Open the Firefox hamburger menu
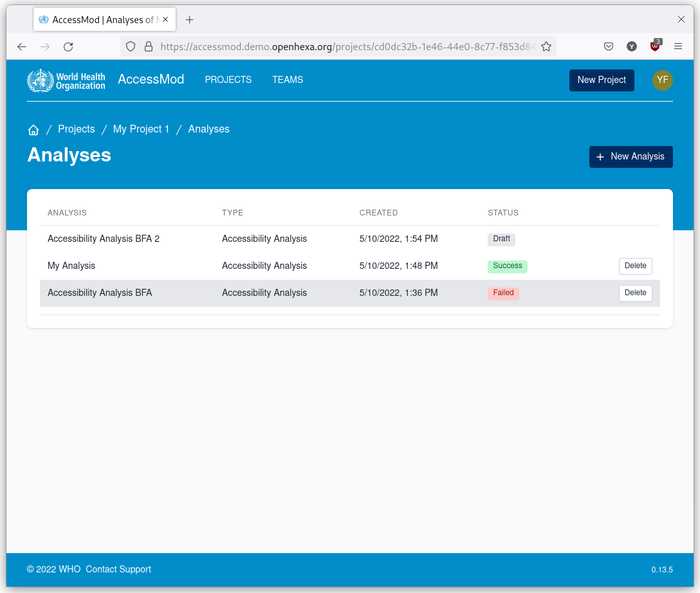Image resolution: width=700 pixels, height=593 pixels. point(678,46)
